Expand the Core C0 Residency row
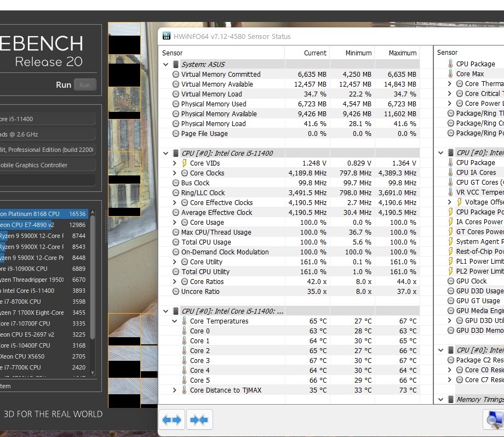 coord(449,370)
